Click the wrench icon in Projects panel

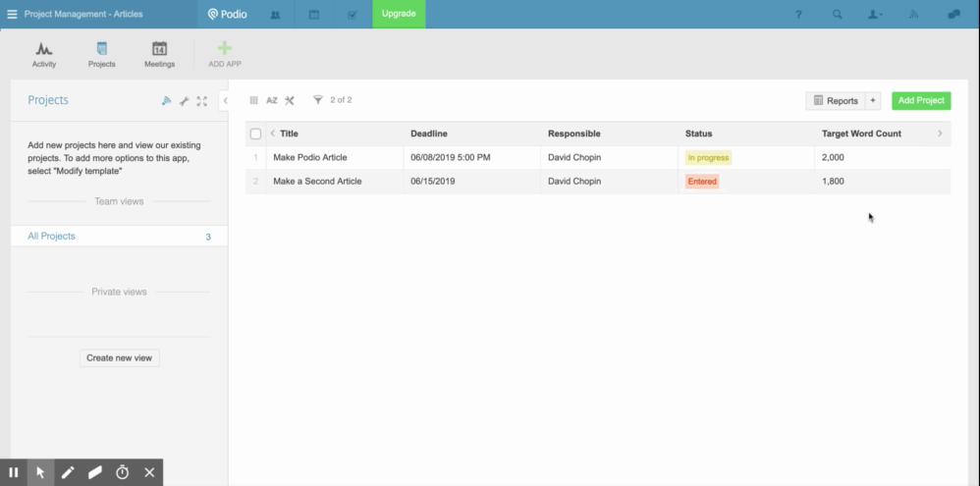(x=184, y=101)
